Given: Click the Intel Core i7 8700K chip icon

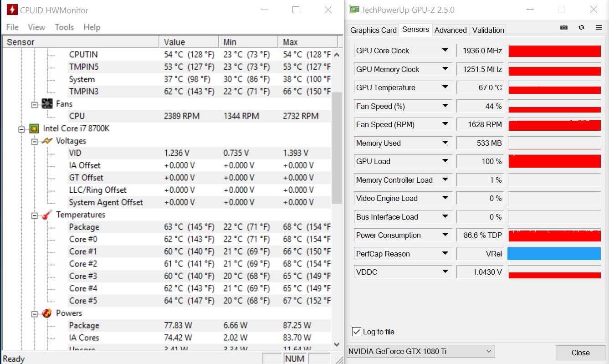Looking at the screenshot, I should point(34,128).
